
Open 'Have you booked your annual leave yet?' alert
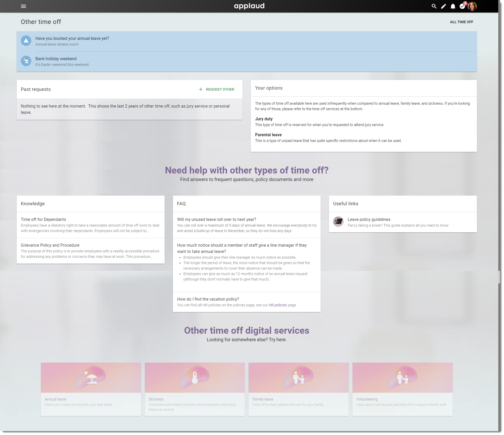pyautogui.click(x=247, y=41)
